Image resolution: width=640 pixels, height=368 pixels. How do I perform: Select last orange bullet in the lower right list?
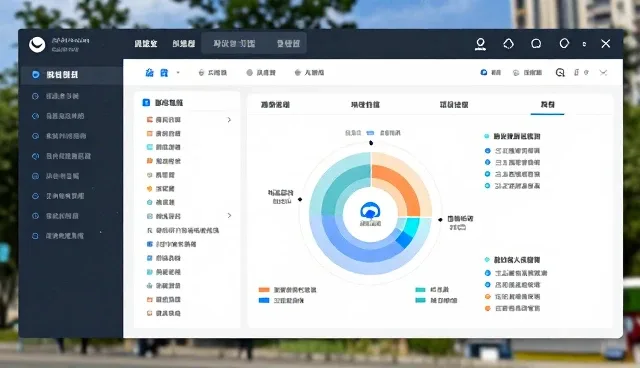487,308
